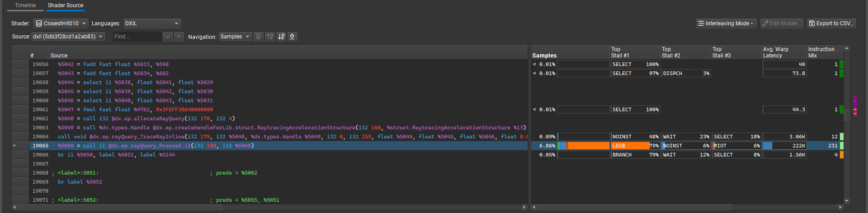Click the instruction mix value 231

[x=833, y=146]
